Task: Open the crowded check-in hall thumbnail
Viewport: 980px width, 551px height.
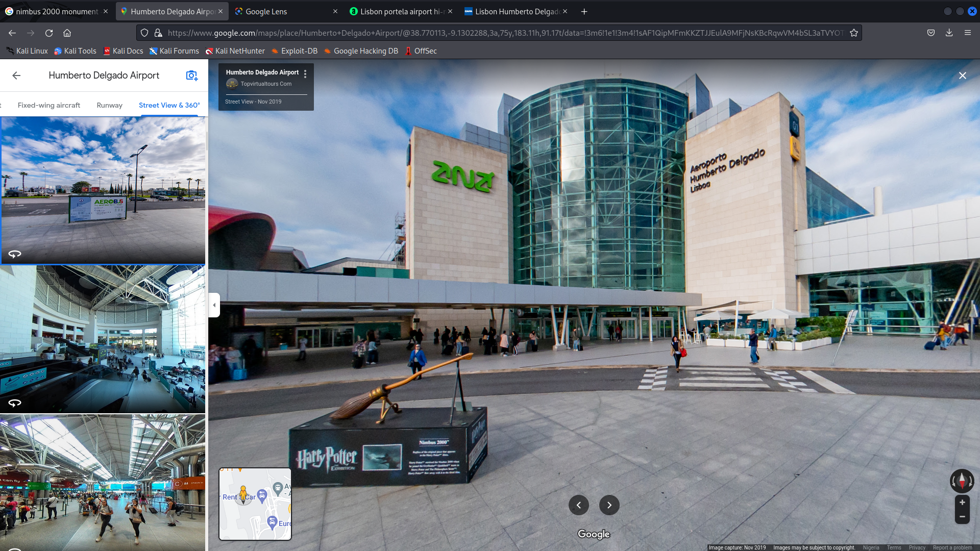Action: (x=103, y=483)
